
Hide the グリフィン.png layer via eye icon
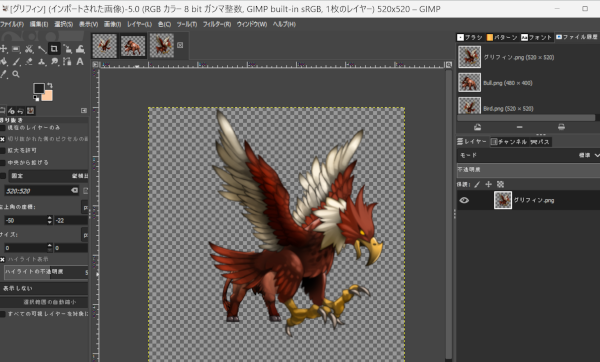(464, 200)
